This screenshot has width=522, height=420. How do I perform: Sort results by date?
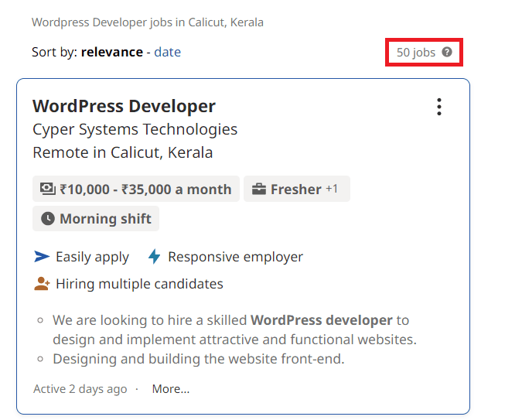point(168,52)
